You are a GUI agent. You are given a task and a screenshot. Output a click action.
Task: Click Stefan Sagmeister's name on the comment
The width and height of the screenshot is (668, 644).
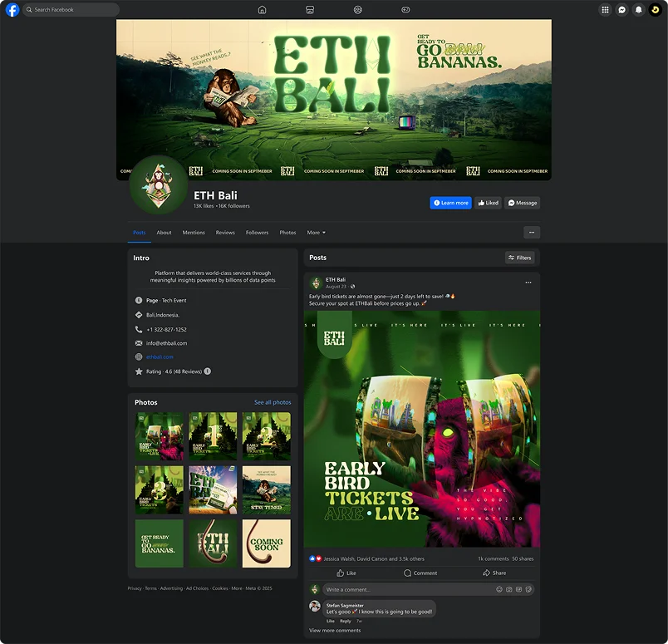point(345,605)
